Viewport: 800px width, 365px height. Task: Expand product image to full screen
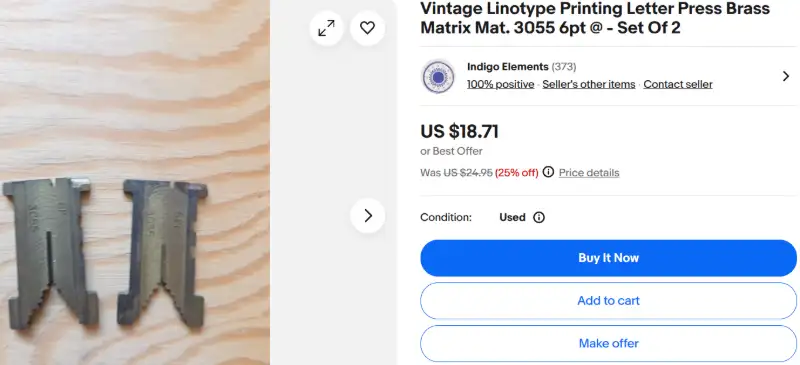click(327, 28)
